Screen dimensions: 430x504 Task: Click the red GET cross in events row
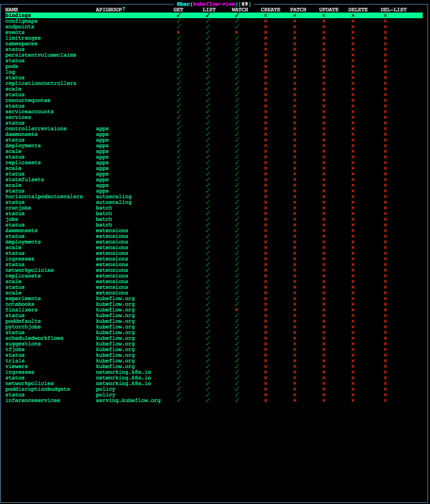pyautogui.click(x=178, y=32)
